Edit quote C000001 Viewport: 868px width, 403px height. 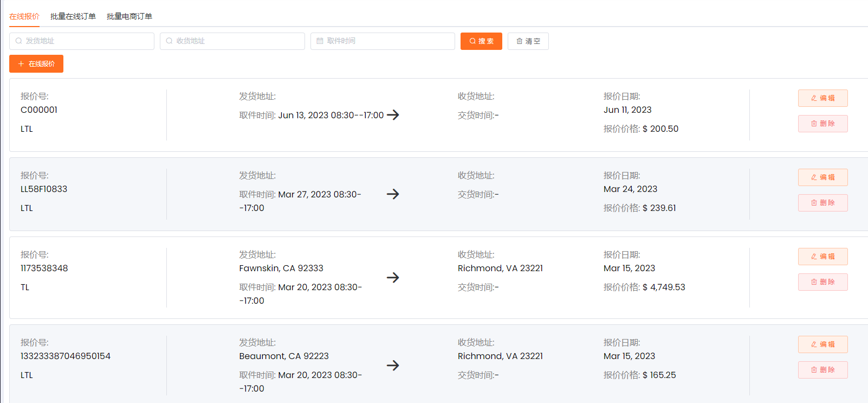click(822, 98)
